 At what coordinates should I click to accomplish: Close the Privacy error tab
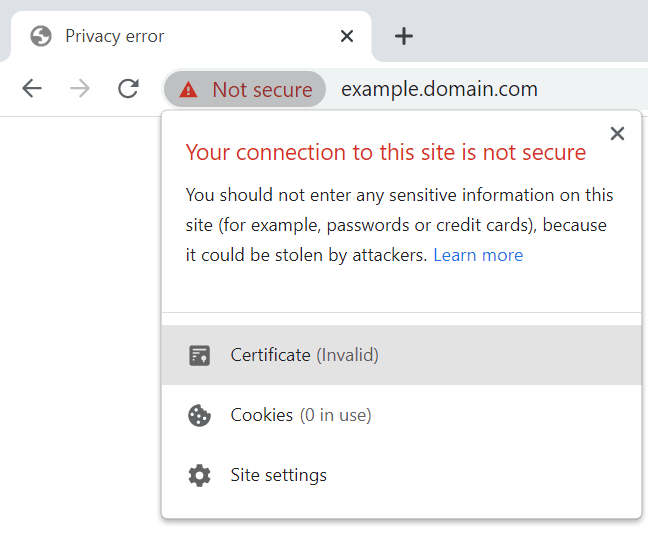(x=347, y=36)
